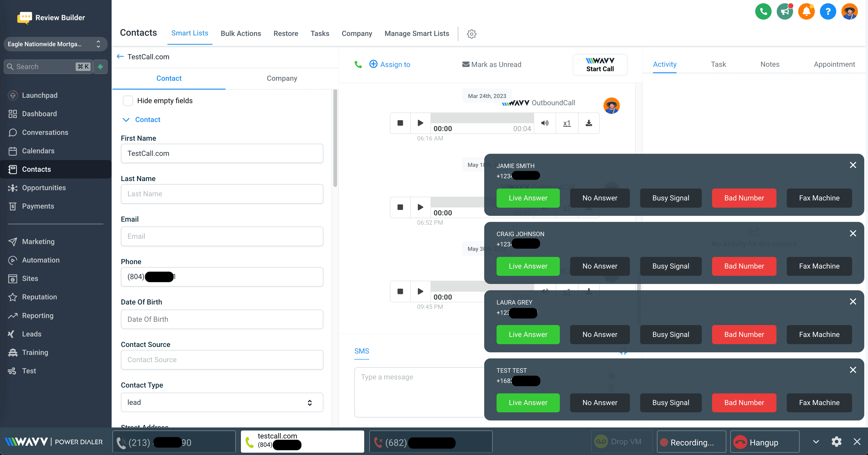This screenshot has width=868, height=455.
Task: Mark Laura Grey as Live Answer
Action: [528, 334]
